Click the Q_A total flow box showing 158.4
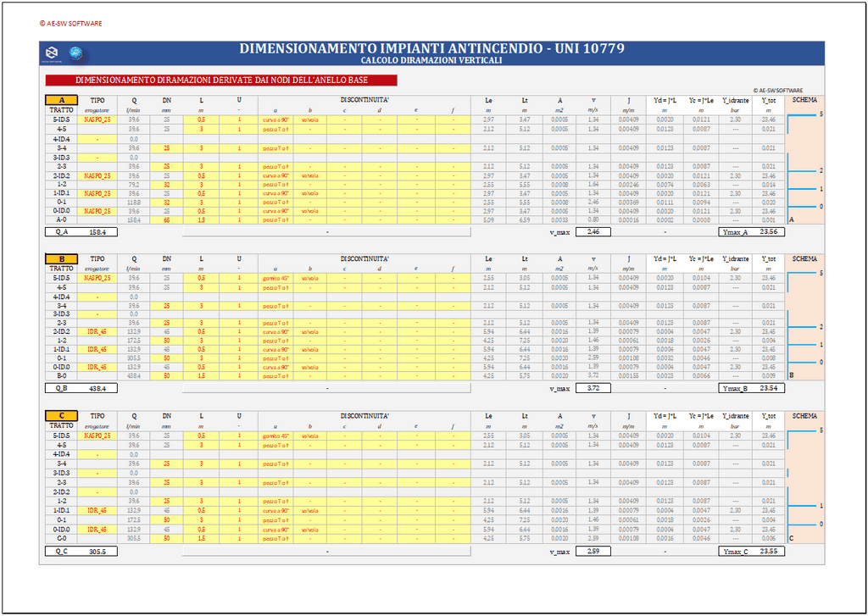Viewport: 868px width, 616px height. 97,230
